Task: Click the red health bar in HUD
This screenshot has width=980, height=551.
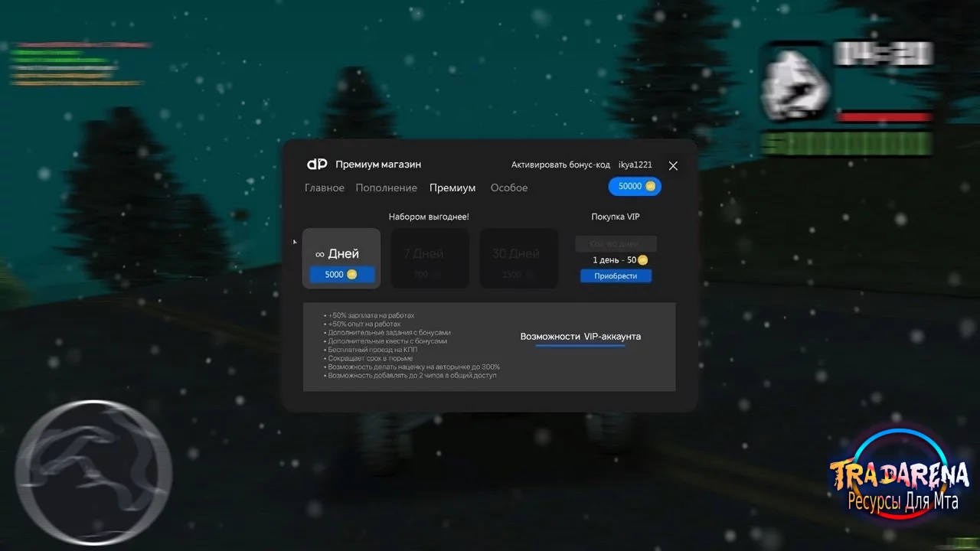Action: [884, 117]
